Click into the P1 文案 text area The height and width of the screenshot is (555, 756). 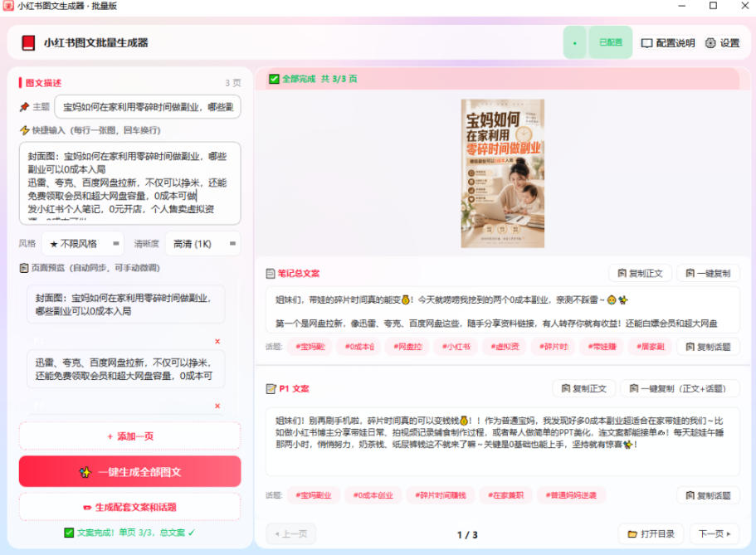(502, 441)
